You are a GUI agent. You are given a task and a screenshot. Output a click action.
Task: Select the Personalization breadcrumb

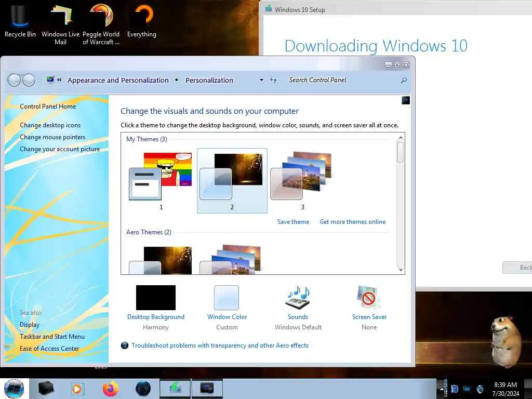(209, 80)
